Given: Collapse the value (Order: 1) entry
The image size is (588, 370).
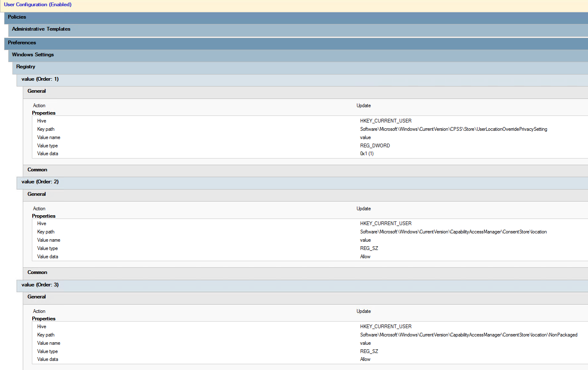Looking at the screenshot, I should (40, 79).
